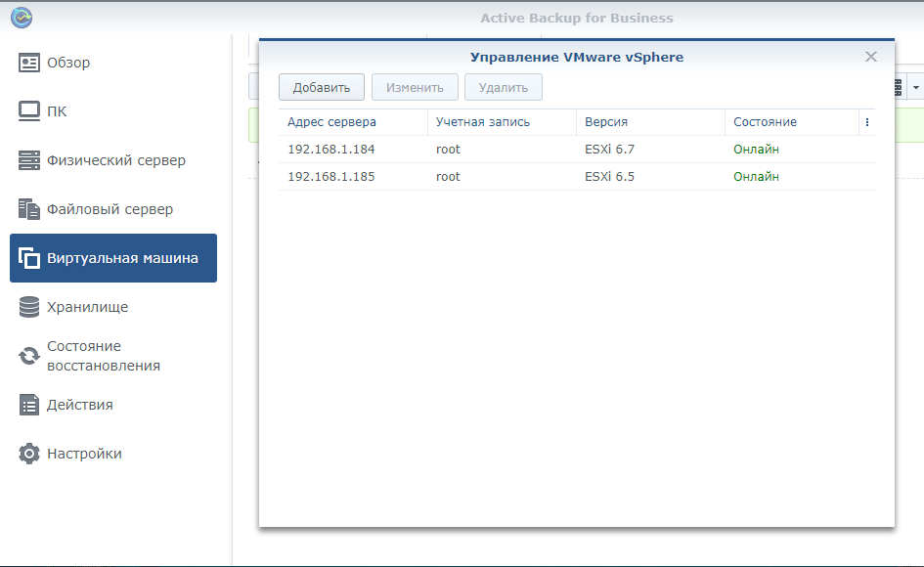The height and width of the screenshot is (567, 924).
Task: Go to Физический сервер in sidebar
Action: [116, 160]
